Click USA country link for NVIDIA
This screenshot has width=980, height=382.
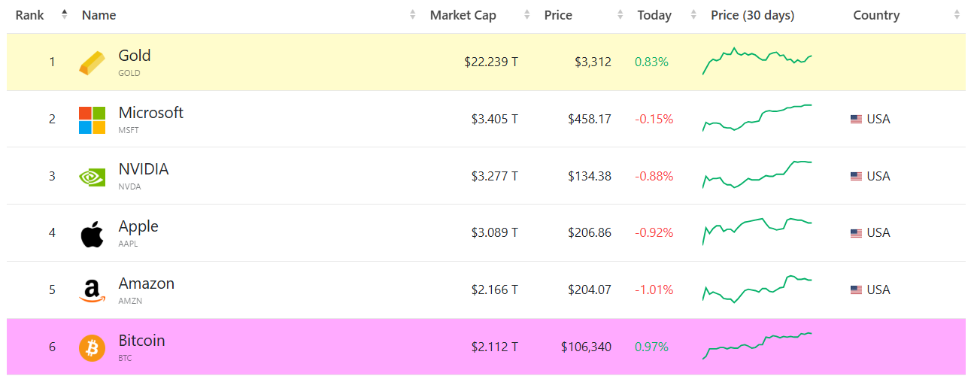[x=878, y=176]
